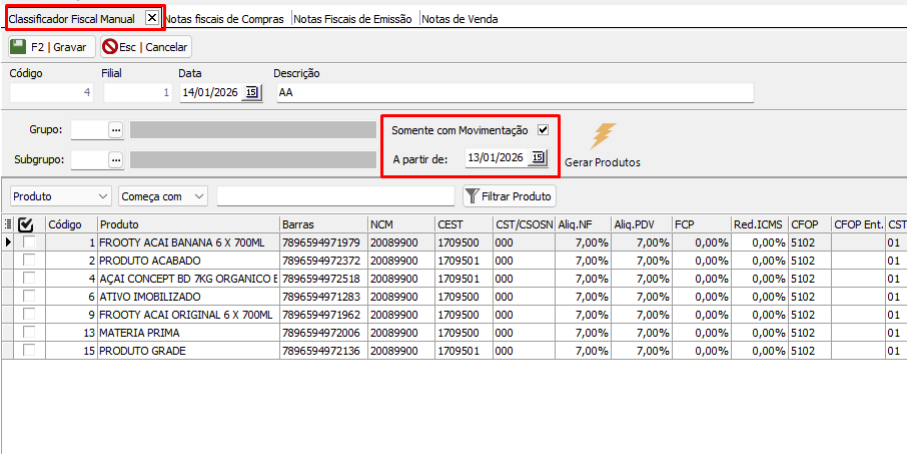Toggle the Somente com Movimentação checkbox
Screen dimensions: 910x454
(543, 130)
